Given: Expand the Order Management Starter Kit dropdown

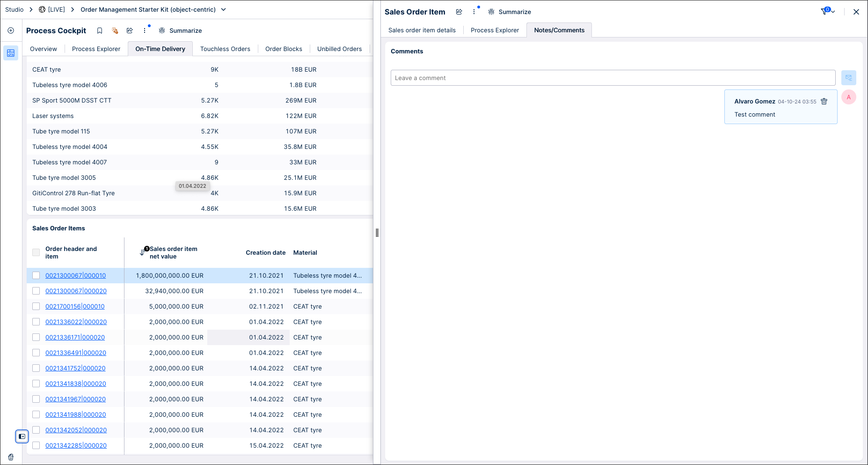Looking at the screenshot, I should 224,9.
